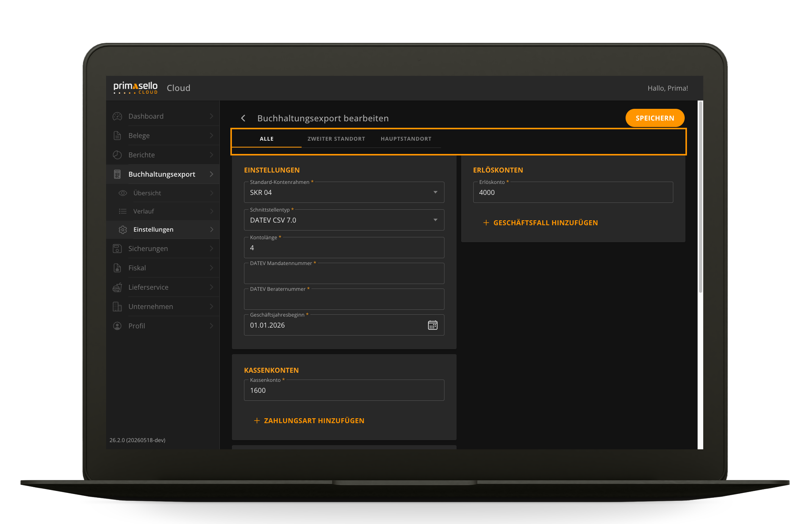
Task: Open Profil in the sidebar
Action: click(x=163, y=326)
